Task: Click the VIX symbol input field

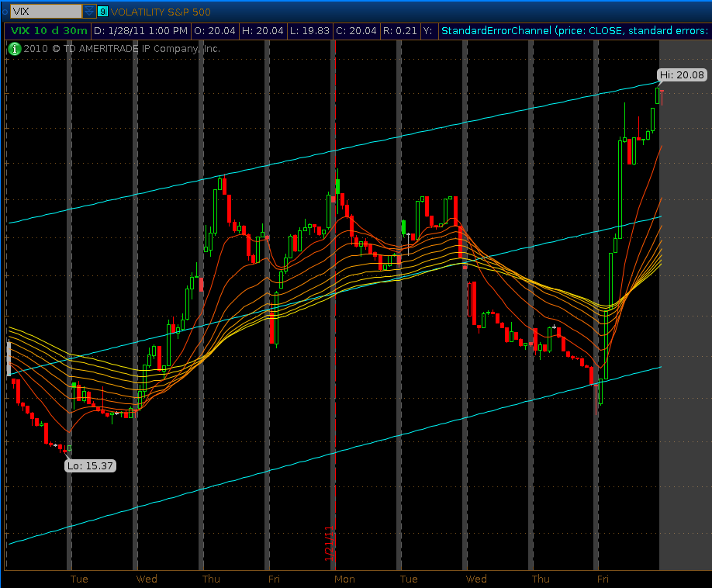Action: coord(45,12)
